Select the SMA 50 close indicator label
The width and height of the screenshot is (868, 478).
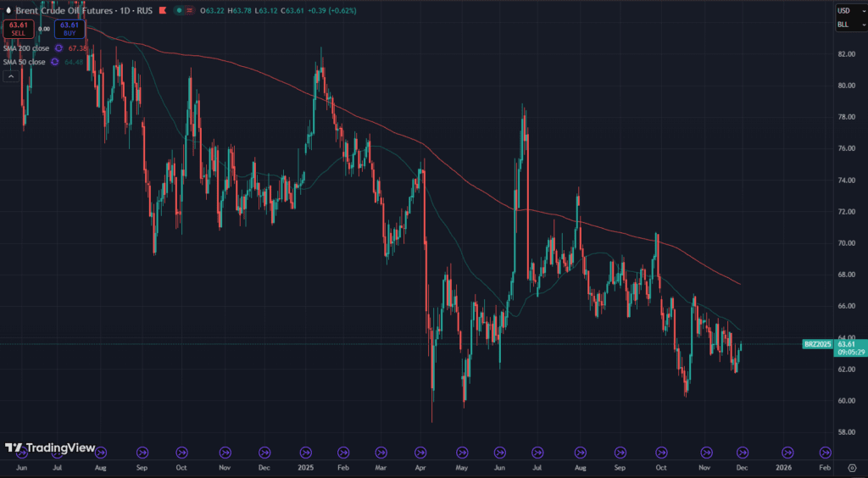pyautogui.click(x=25, y=62)
